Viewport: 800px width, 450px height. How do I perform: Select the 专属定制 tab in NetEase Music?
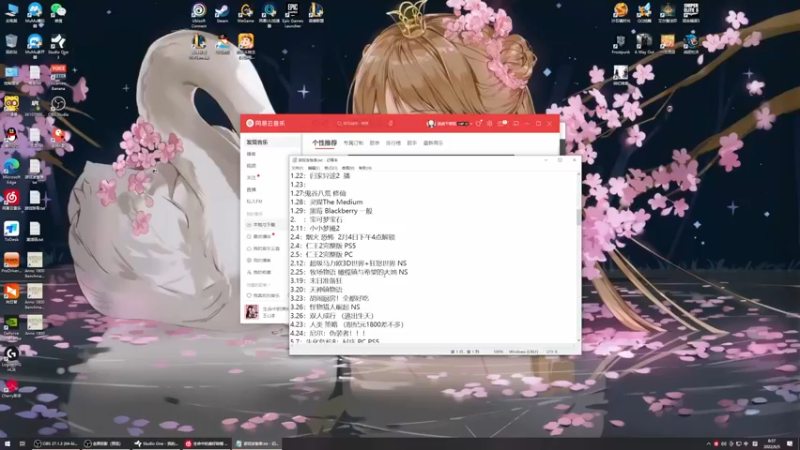click(353, 143)
